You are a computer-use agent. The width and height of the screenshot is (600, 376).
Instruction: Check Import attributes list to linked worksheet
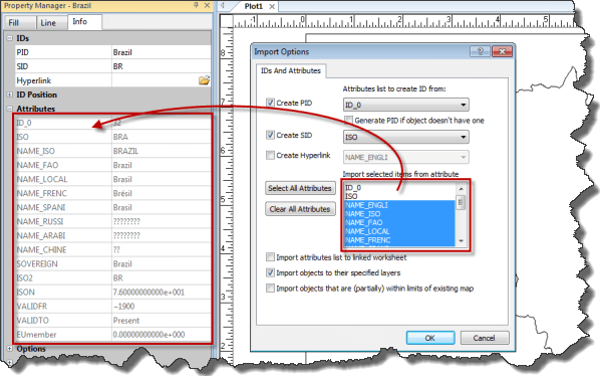click(x=270, y=257)
